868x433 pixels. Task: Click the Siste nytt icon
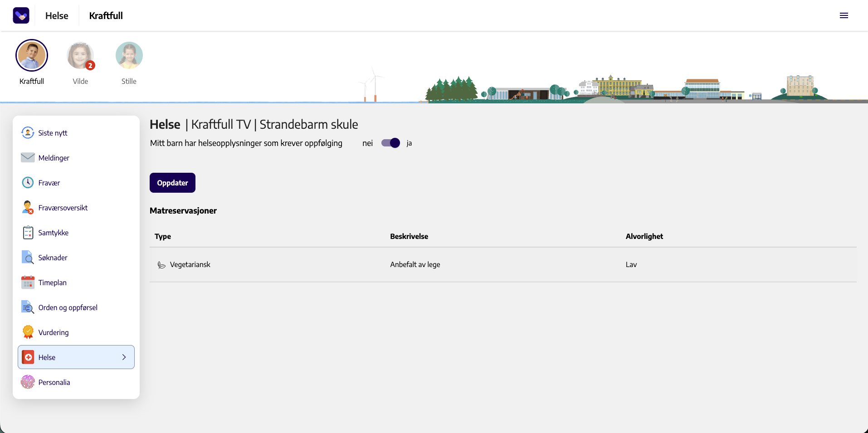[28, 133]
